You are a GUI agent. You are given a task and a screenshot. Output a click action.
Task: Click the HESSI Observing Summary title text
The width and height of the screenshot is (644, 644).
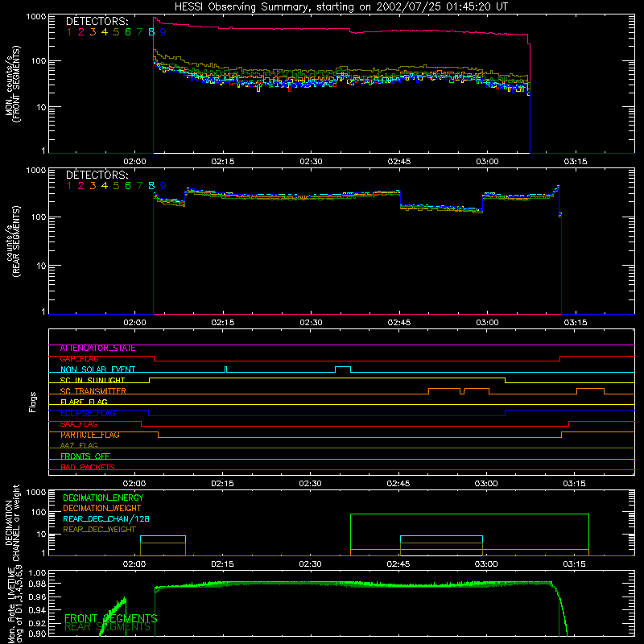pyautogui.click(x=341, y=7)
